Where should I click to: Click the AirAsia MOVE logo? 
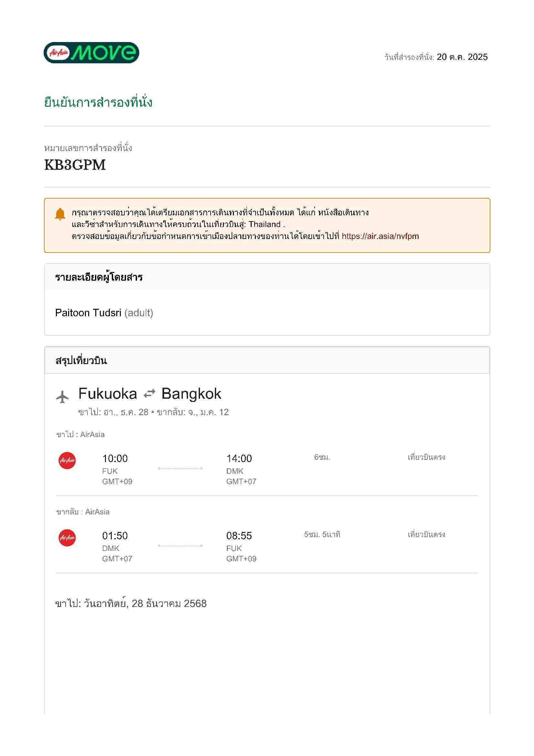click(x=91, y=53)
